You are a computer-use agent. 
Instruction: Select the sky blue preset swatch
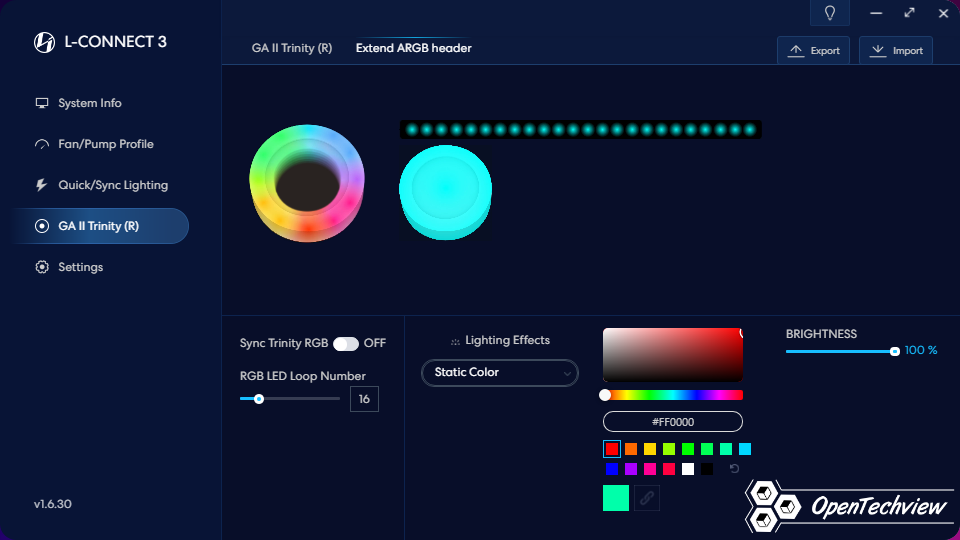pyautogui.click(x=744, y=449)
